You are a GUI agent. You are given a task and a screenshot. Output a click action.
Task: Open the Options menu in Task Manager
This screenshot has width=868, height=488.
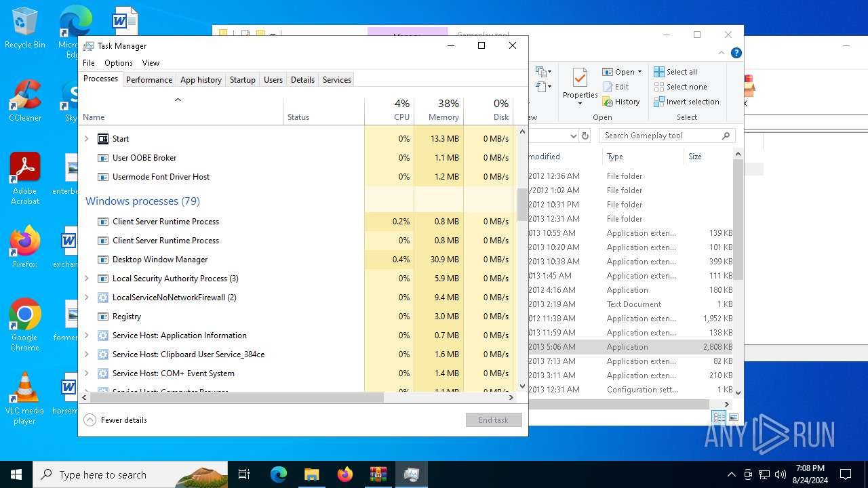[x=119, y=63]
